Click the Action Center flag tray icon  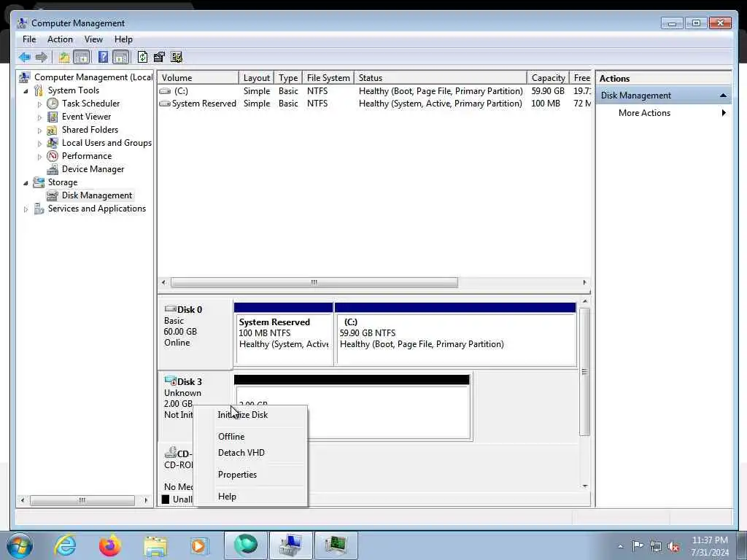point(638,546)
